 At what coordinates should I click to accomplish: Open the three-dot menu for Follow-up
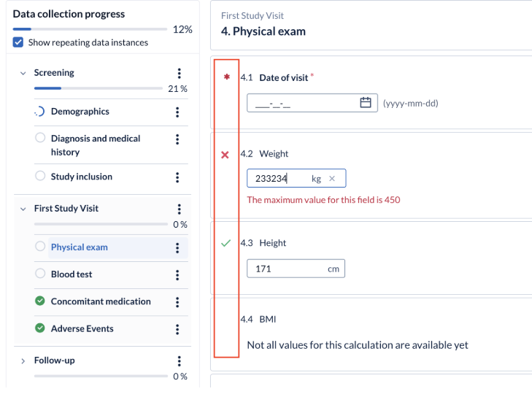click(x=179, y=361)
